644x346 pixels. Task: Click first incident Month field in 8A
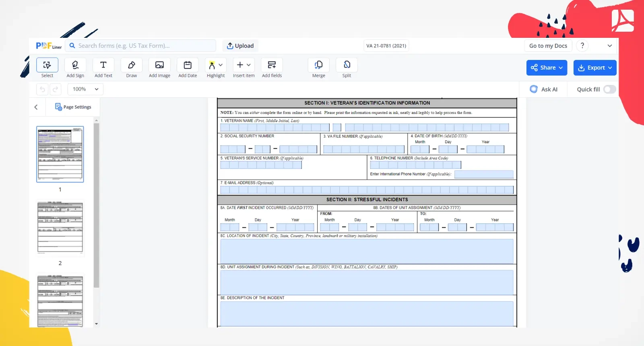pyautogui.click(x=230, y=227)
